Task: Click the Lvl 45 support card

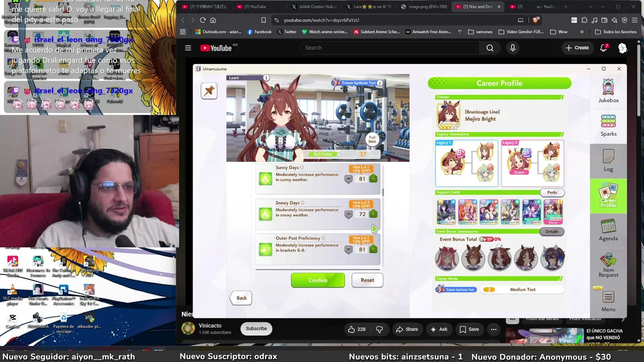Action: pos(446,212)
